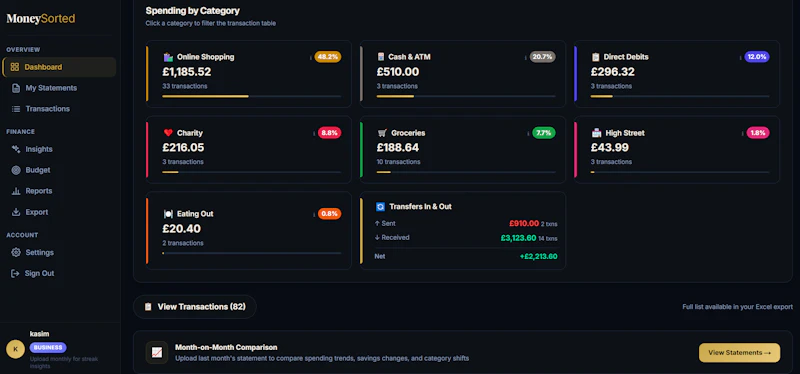Filter by Online Shopping category card
The width and height of the screenshot is (800, 374).
[249, 74]
